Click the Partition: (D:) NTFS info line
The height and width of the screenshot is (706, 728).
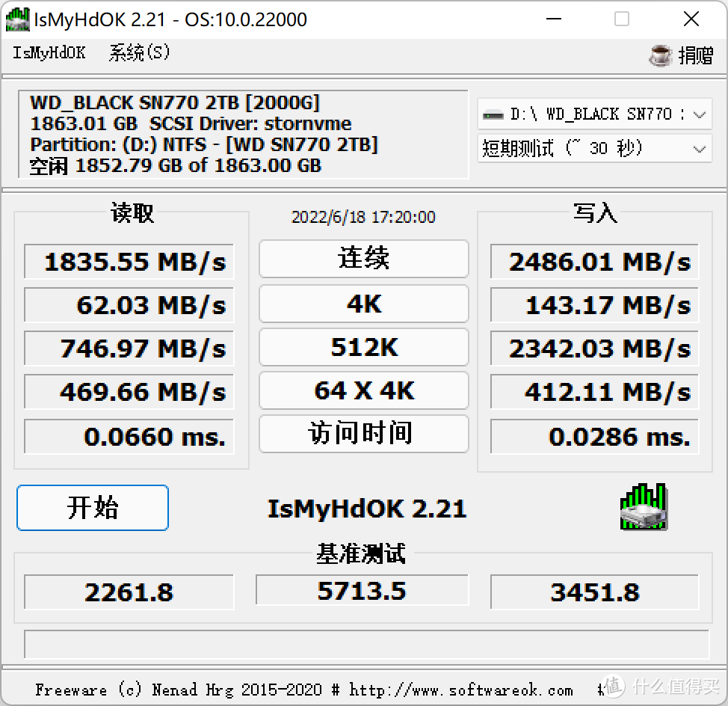(204, 144)
